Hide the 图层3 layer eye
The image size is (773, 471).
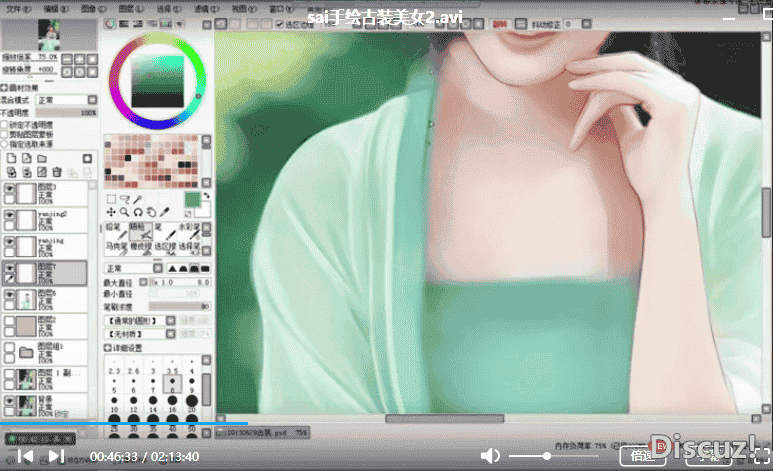(x=9, y=188)
